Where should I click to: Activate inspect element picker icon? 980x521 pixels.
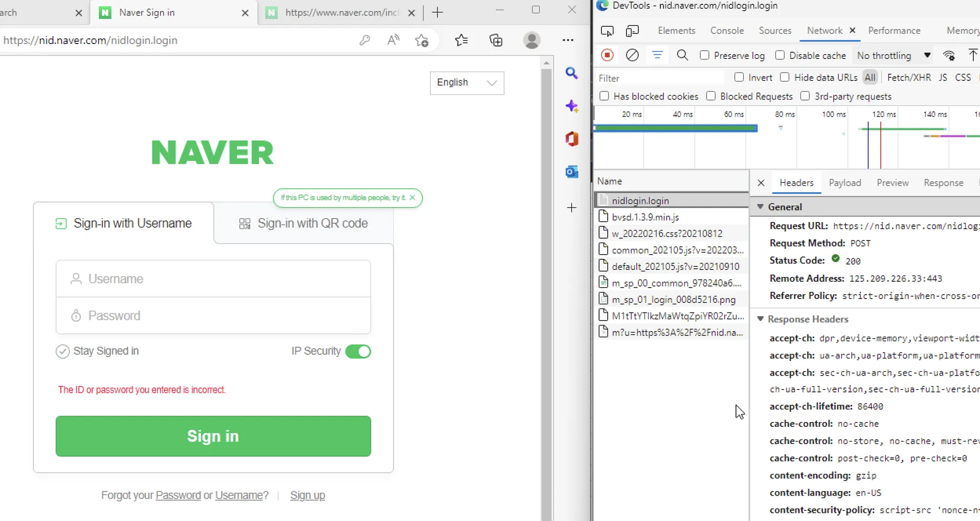pyautogui.click(x=607, y=31)
